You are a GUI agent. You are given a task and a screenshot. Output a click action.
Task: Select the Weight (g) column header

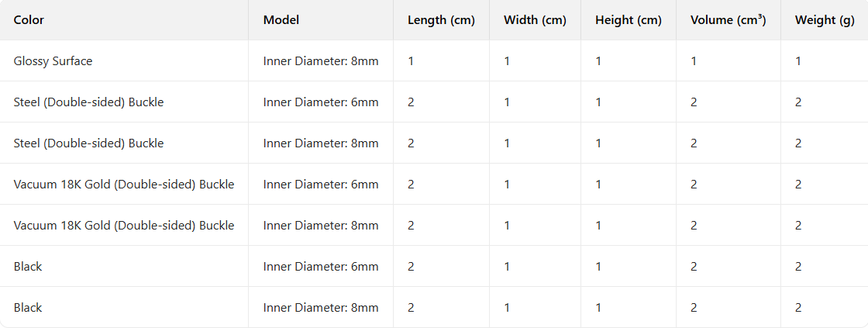click(x=825, y=20)
